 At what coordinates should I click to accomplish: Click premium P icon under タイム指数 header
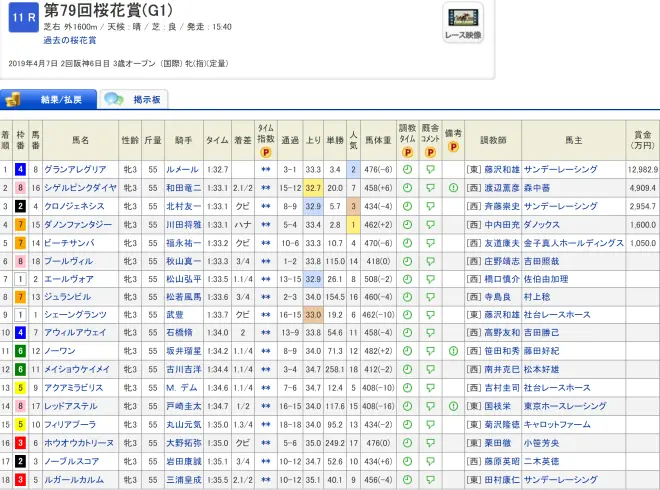click(x=266, y=153)
